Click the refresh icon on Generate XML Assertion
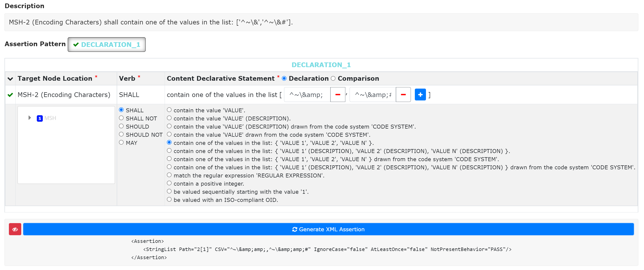This screenshot has width=644, height=270. click(x=295, y=229)
